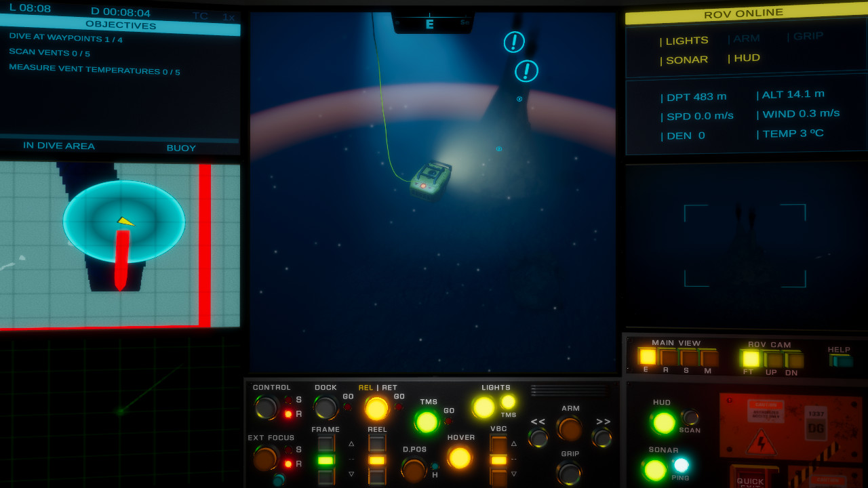Step the FRAME control up one notch

(x=325, y=441)
